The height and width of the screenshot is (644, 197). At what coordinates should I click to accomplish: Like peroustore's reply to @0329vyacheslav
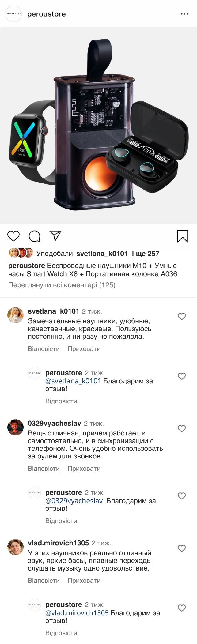tap(182, 496)
